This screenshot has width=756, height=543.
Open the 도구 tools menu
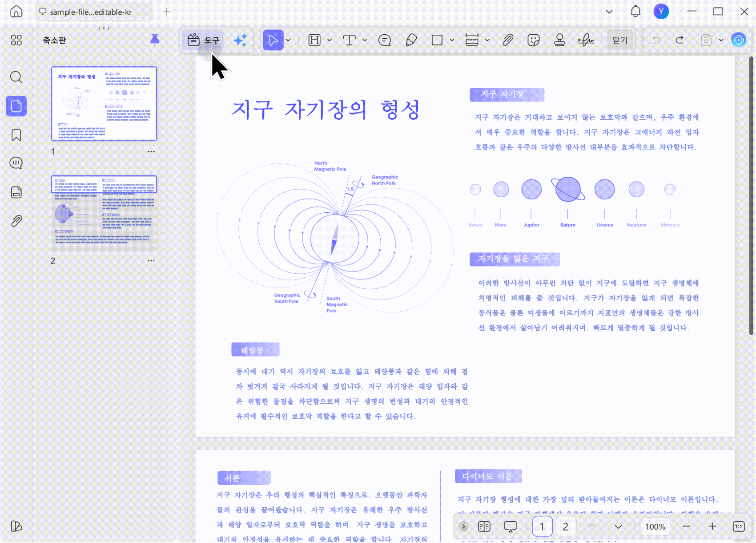tap(203, 41)
